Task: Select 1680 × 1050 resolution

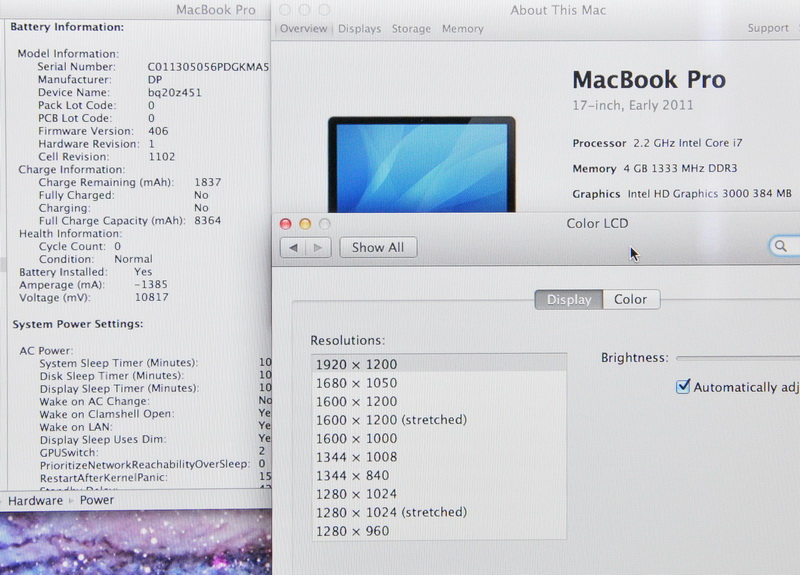Action: click(439, 383)
